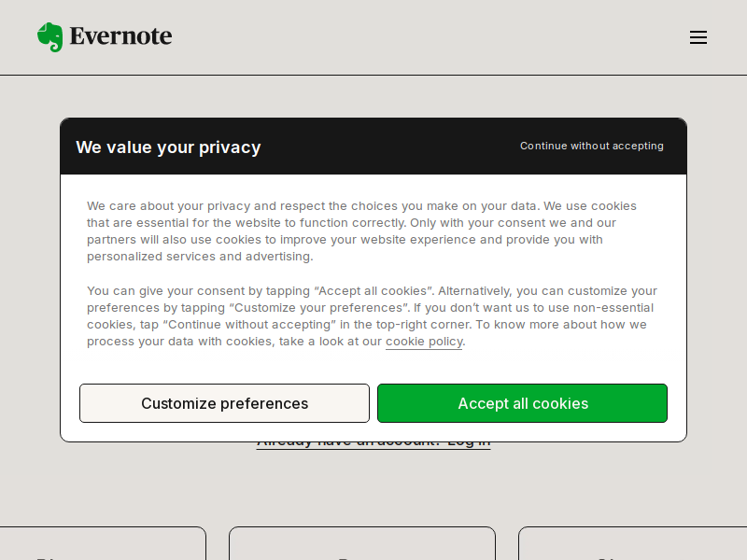Click the paragraph starting You can give

[x=372, y=316]
